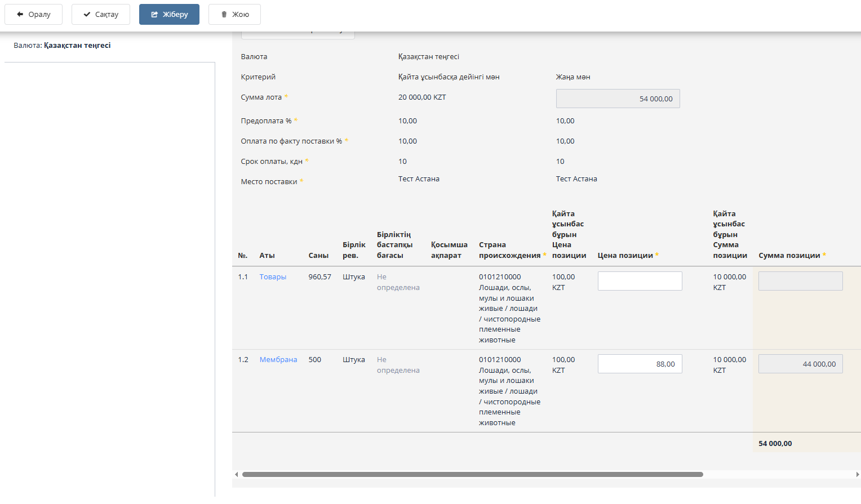
Task: Click the Қосымша ақпарат column header
Action: point(449,250)
